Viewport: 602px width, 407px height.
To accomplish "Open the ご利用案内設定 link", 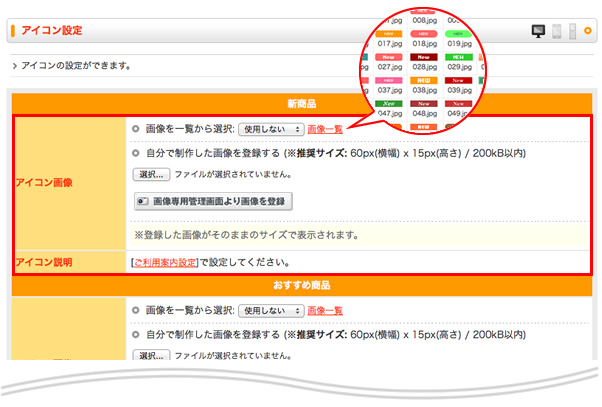I will pyautogui.click(x=164, y=263).
